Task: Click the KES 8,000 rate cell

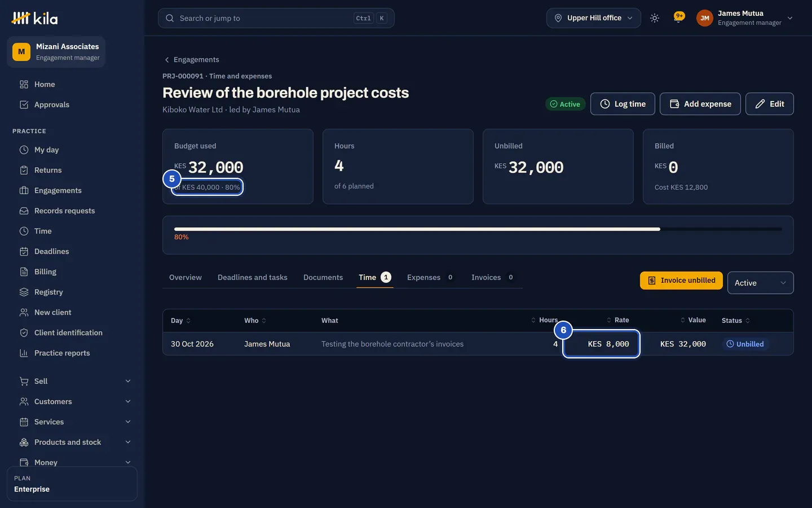Action: pyautogui.click(x=608, y=344)
